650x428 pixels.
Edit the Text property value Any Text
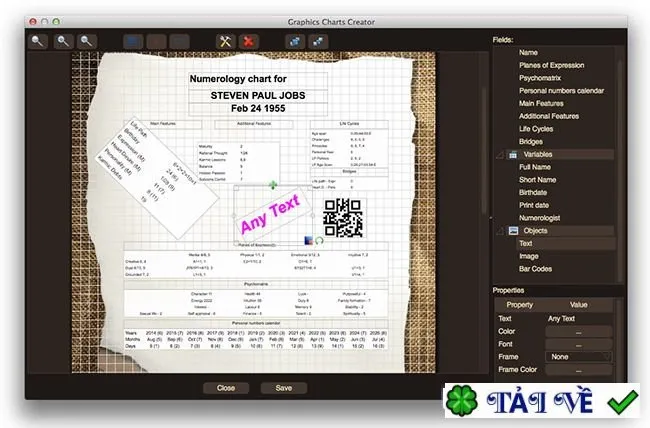[561, 319]
